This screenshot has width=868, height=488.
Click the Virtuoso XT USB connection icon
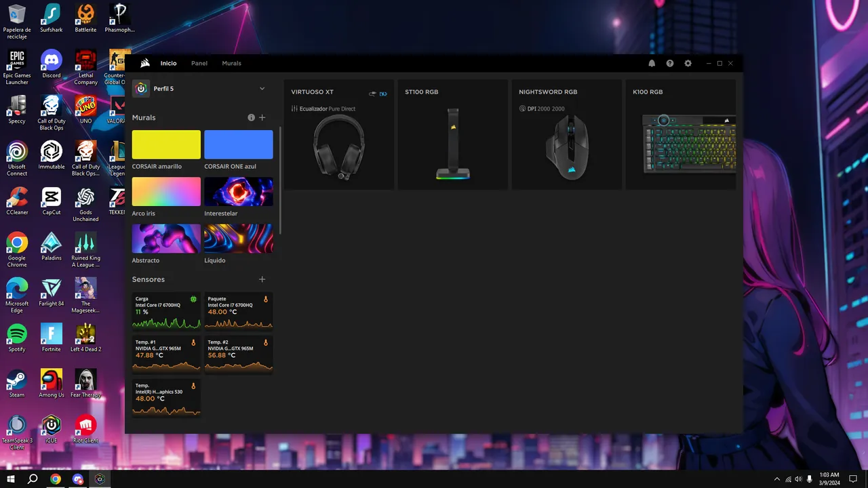(373, 94)
